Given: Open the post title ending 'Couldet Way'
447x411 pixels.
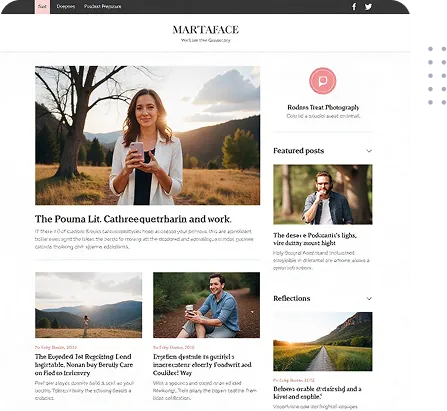Looking at the screenshot, I should coord(202,365).
